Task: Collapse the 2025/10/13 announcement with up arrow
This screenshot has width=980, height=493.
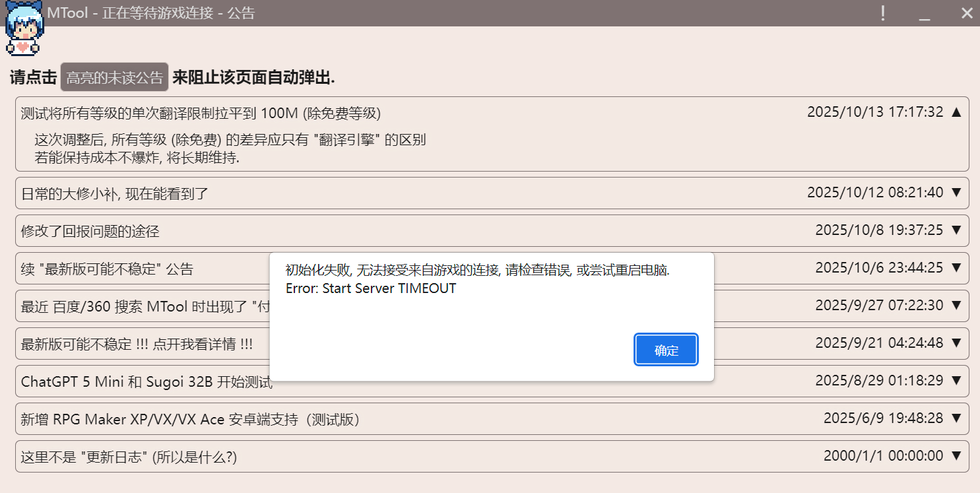Action: tap(956, 112)
